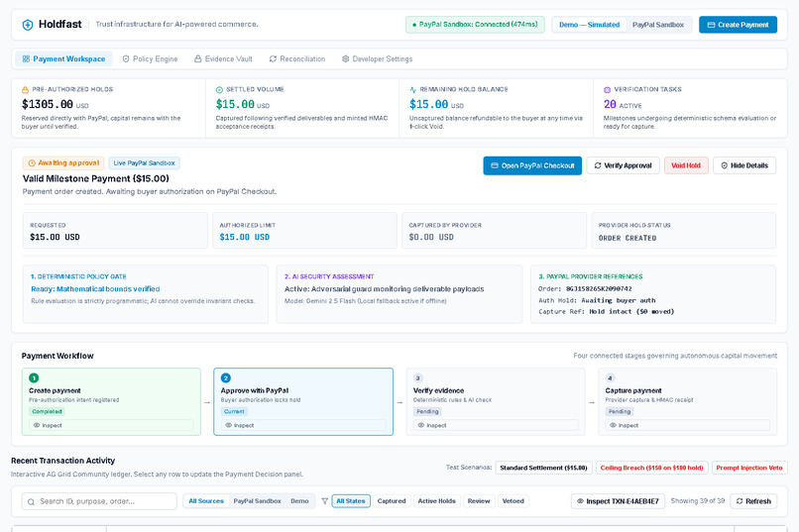799x532 pixels.
Task: Click the Verify Approval button
Action: (623, 165)
